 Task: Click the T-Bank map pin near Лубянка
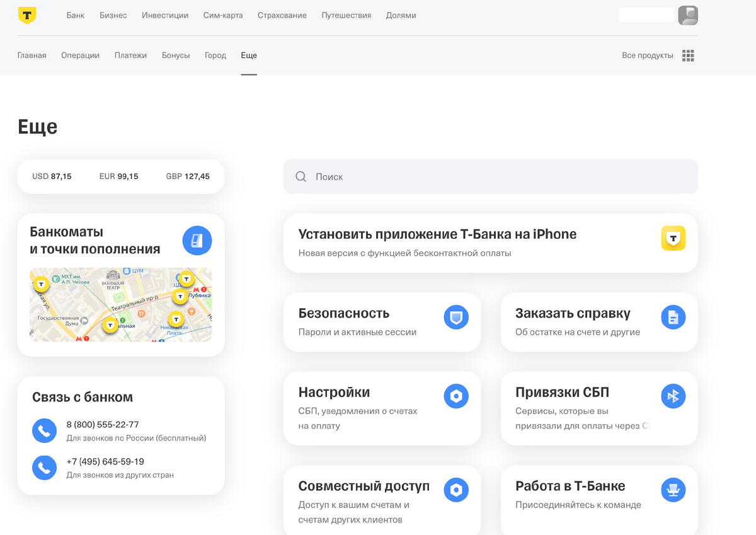tap(180, 296)
